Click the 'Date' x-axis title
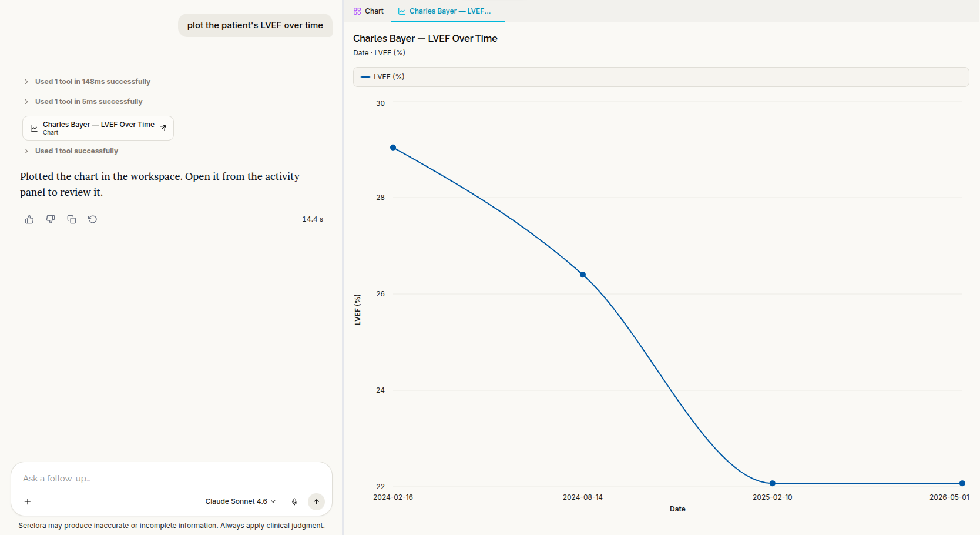The width and height of the screenshot is (980, 535). click(x=677, y=509)
